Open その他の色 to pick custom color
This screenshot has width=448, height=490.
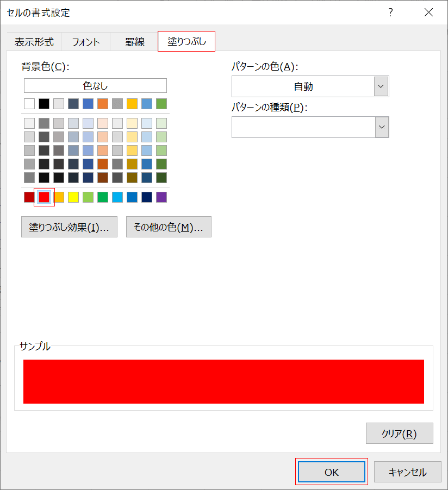169,227
